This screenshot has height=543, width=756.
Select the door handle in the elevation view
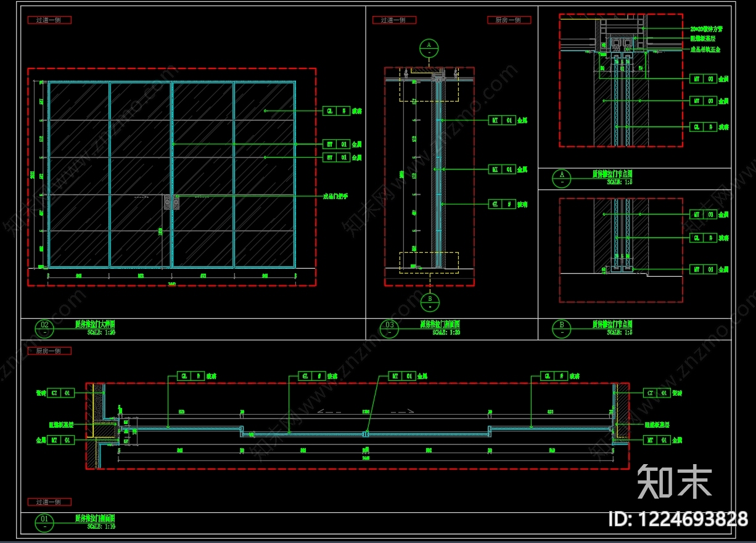pyautogui.click(x=171, y=203)
